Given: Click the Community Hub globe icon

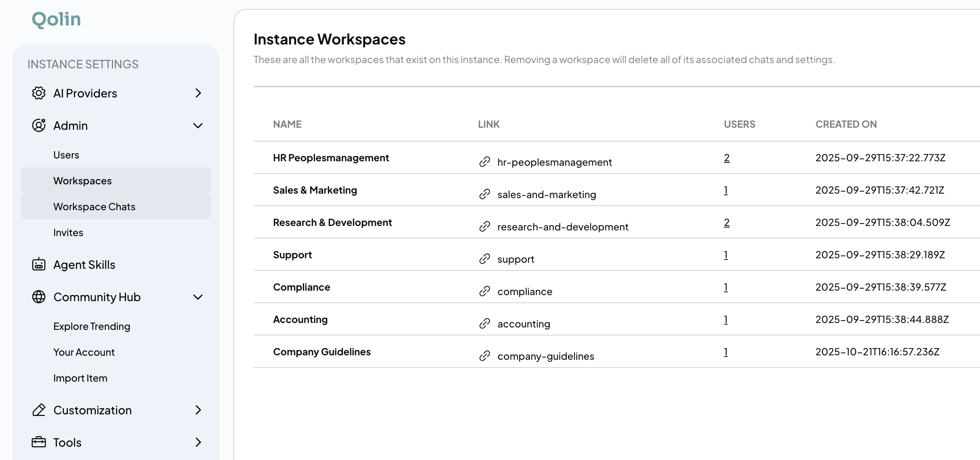Looking at the screenshot, I should pos(39,297).
